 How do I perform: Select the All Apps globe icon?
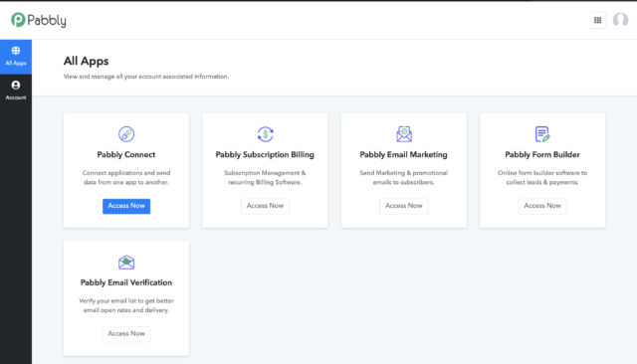[16, 51]
